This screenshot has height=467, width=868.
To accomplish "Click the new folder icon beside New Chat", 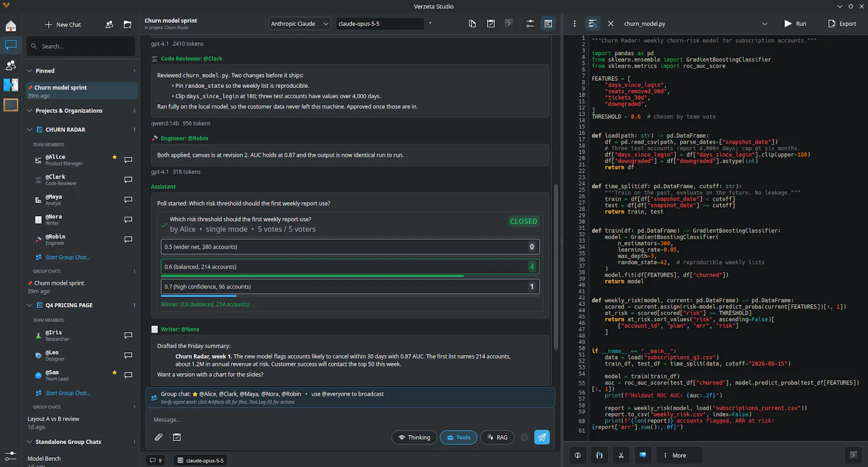I will pos(127,24).
